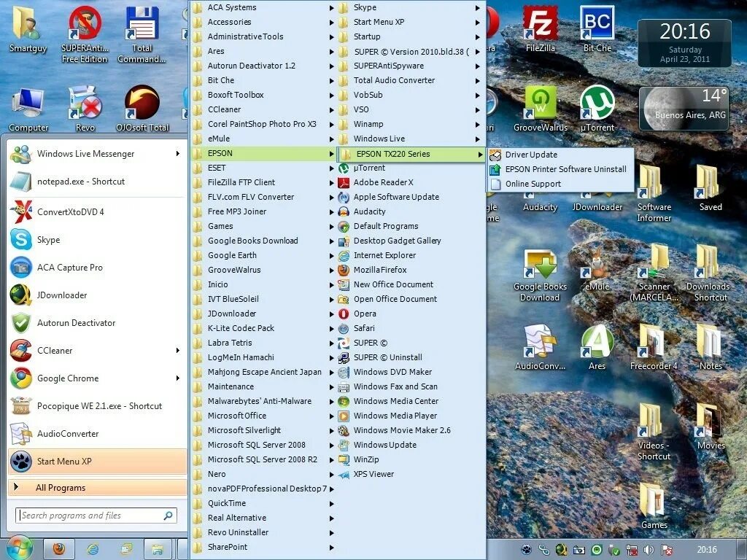Open the Computer desktop icon
The height and width of the screenshot is (560, 747).
(28, 109)
